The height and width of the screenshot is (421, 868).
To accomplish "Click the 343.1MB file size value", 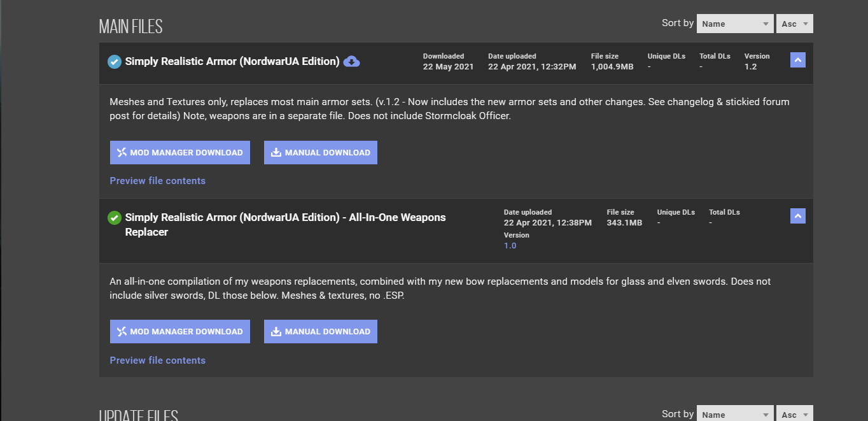I will point(624,223).
